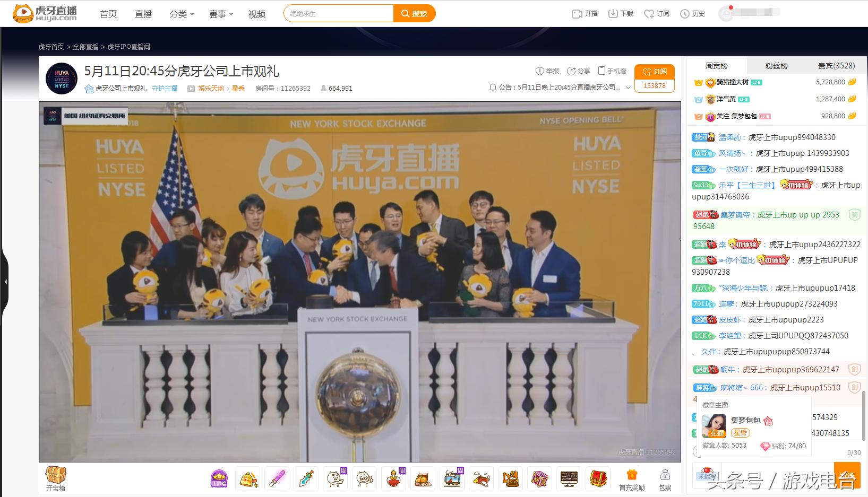Open the 包裹 package icon

[x=665, y=477]
